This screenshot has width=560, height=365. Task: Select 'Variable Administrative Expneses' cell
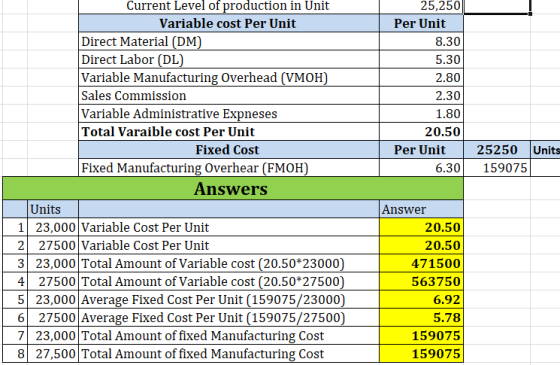(x=229, y=114)
